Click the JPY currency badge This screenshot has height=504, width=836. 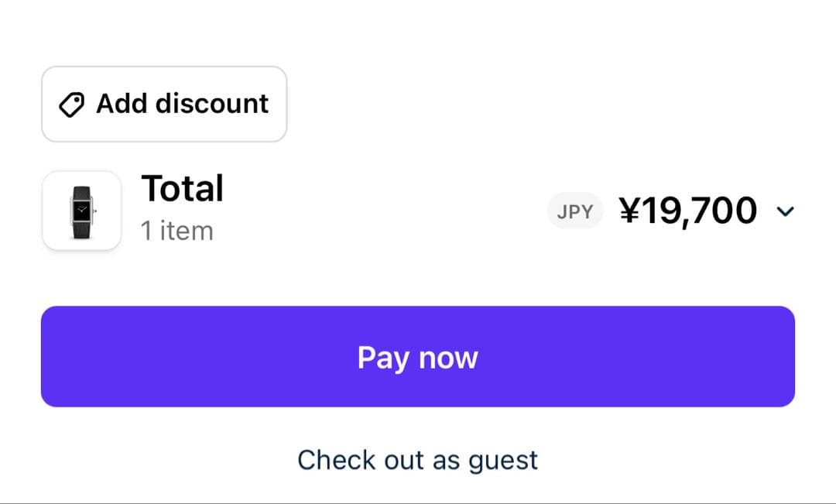tap(574, 211)
